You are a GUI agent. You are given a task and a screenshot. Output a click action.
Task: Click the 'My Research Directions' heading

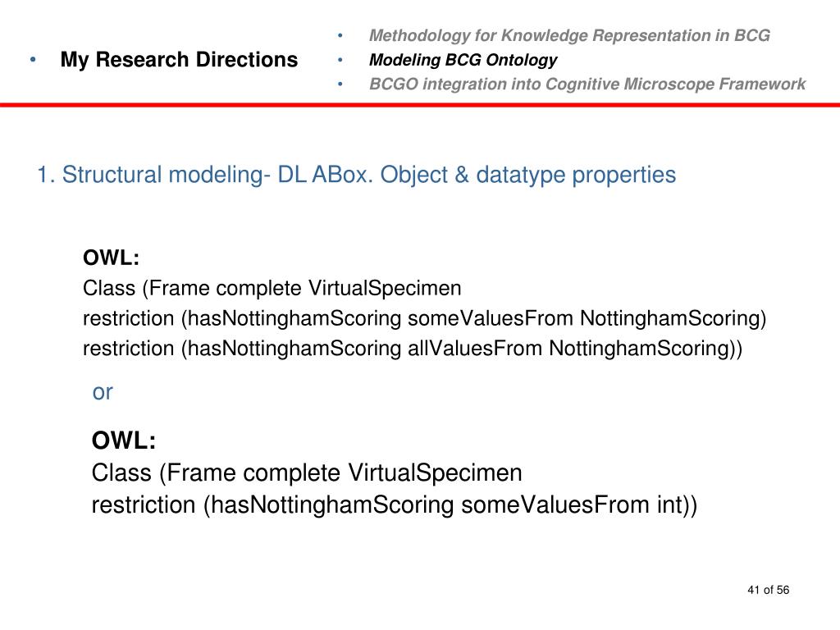pos(179,59)
